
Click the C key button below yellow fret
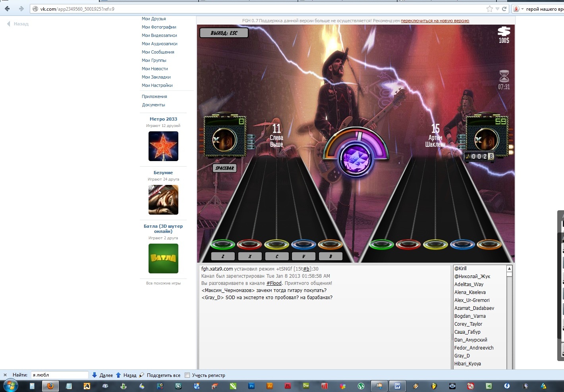(277, 256)
